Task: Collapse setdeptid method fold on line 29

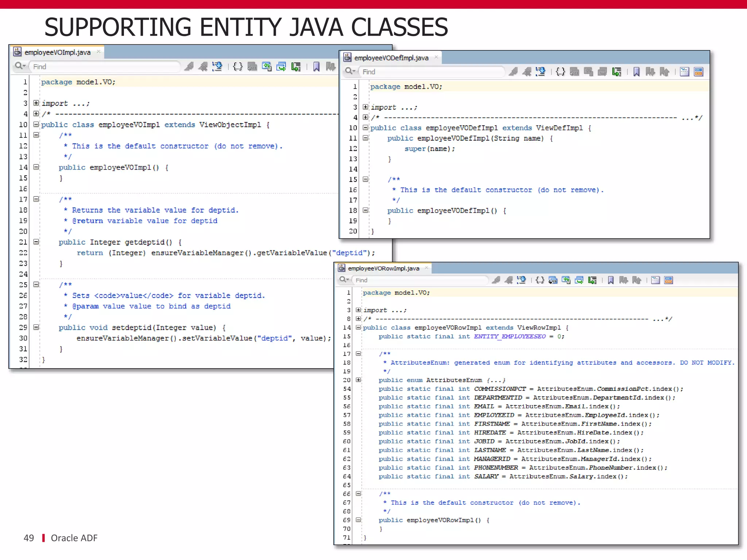Action: point(36,327)
